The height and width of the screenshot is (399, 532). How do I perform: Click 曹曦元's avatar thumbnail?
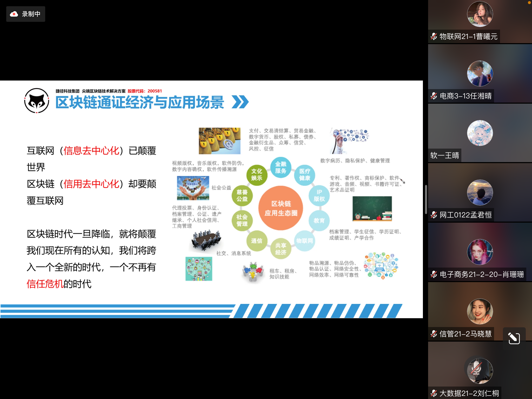click(x=480, y=14)
